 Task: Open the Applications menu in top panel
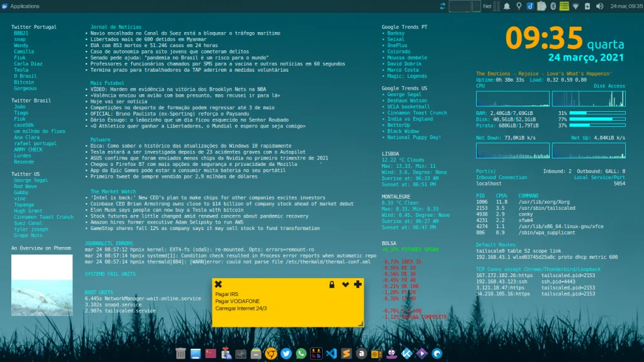[x=21, y=6]
